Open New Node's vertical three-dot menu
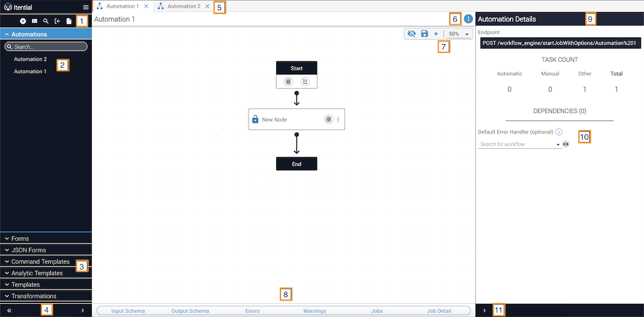 (339, 120)
